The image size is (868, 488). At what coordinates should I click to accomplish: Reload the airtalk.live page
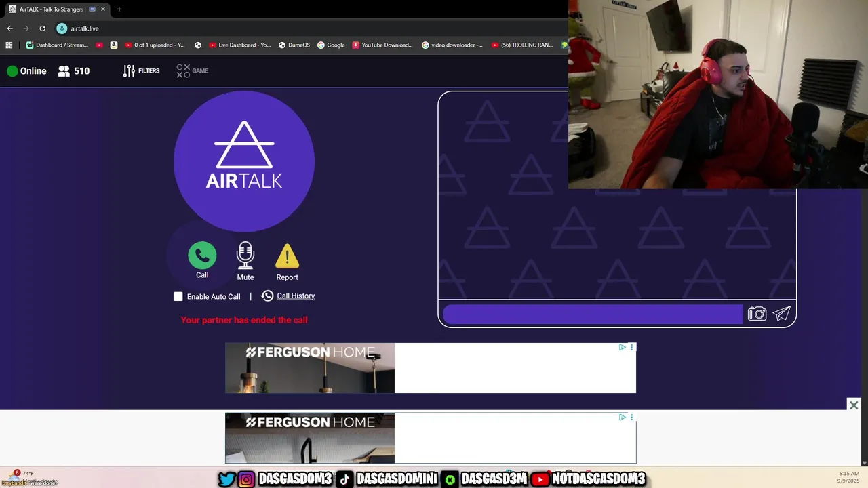pyautogui.click(x=42, y=28)
